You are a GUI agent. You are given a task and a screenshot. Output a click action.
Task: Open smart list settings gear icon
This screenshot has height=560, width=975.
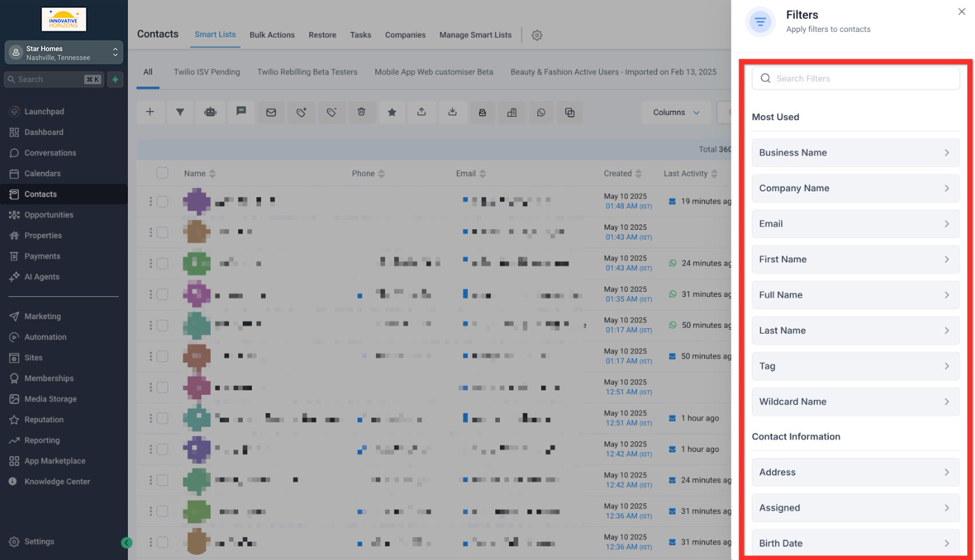point(537,35)
